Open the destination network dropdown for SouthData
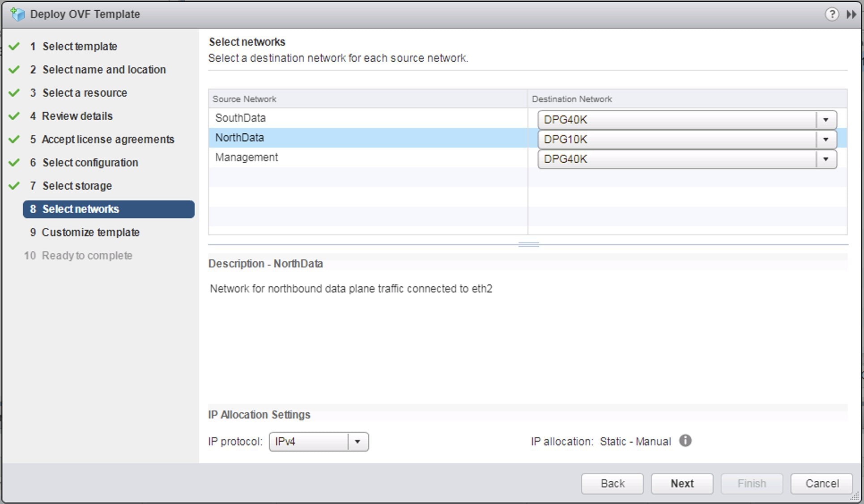864x504 pixels. (826, 119)
